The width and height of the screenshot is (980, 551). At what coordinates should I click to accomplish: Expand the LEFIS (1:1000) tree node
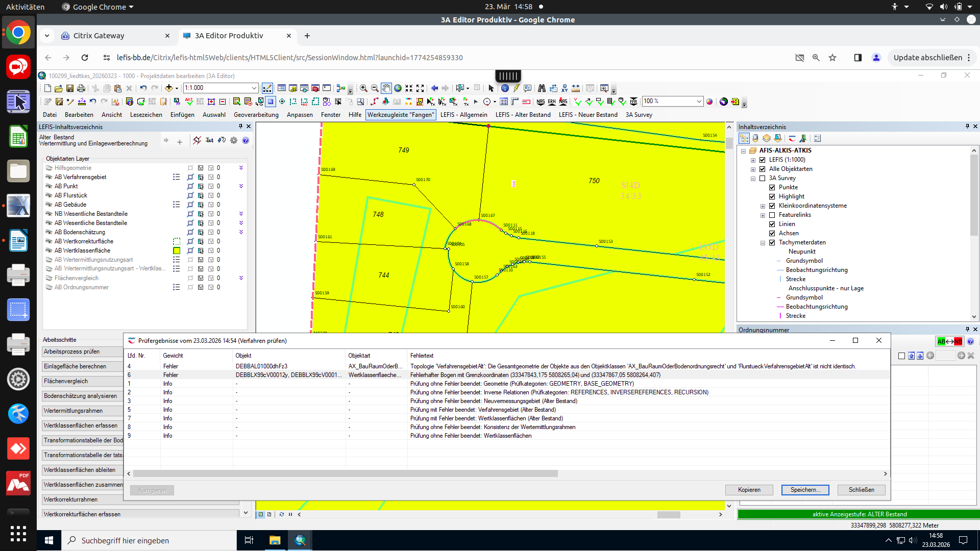click(x=753, y=160)
